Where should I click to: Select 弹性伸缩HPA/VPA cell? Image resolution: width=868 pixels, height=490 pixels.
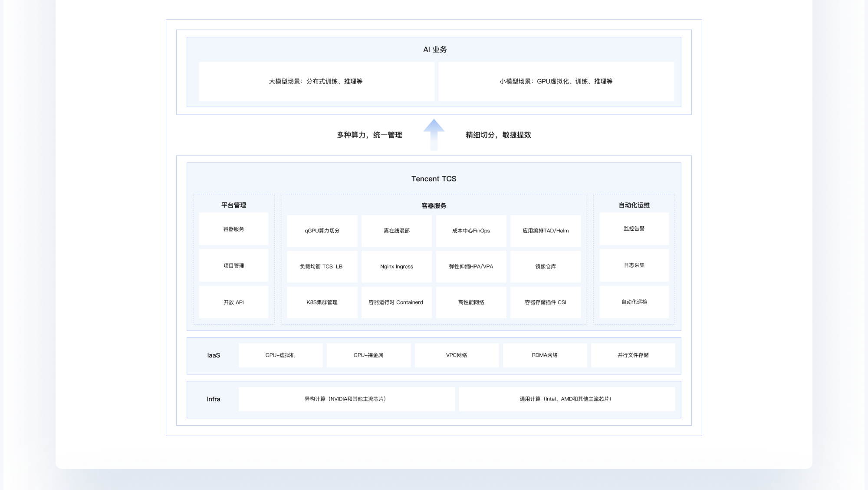tap(471, 266)
